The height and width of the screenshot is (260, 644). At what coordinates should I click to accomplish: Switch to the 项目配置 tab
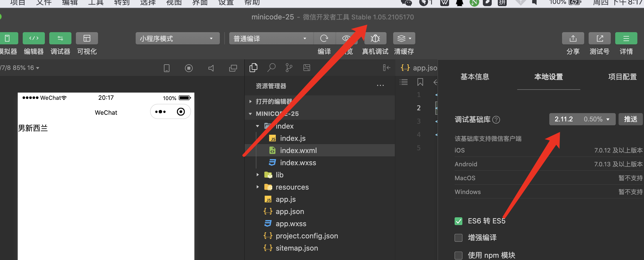point(623,77)
